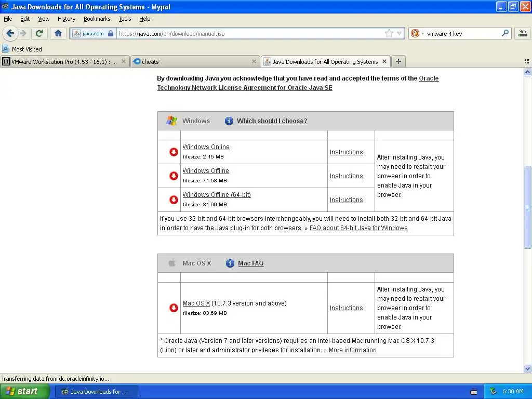
Task: Open Instructions for Windows Offline (64-bit)
Action: coord(346,199)
